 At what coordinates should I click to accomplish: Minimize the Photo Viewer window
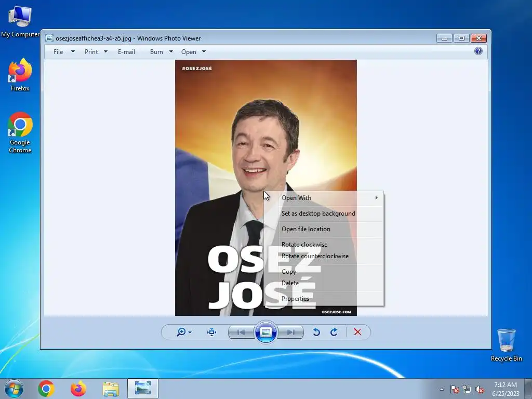click(445, 38)
